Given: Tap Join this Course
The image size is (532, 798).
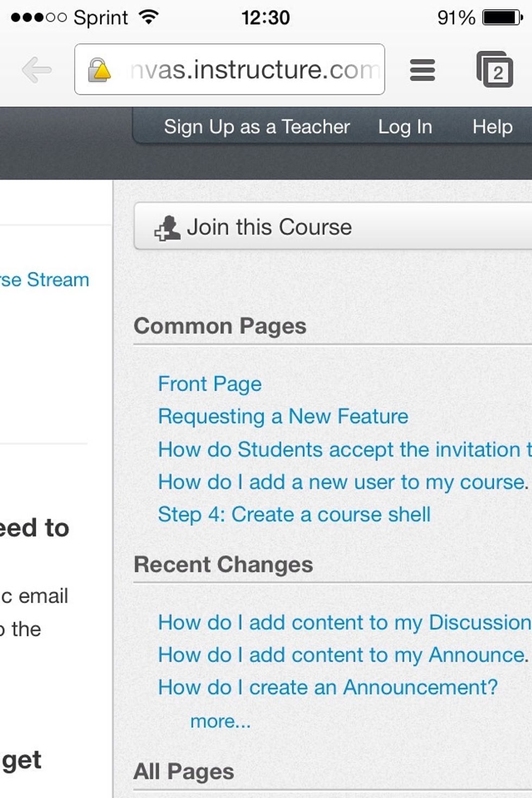Looking at the screenshot, I should 270,226.
